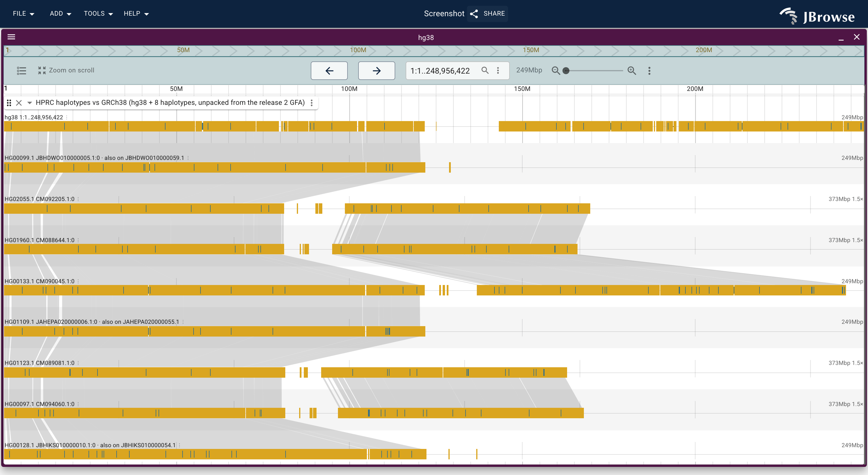Open HG00099.1 row menu dots
The width and height of the screenshot is (868, 475).
tap(188, 158)
